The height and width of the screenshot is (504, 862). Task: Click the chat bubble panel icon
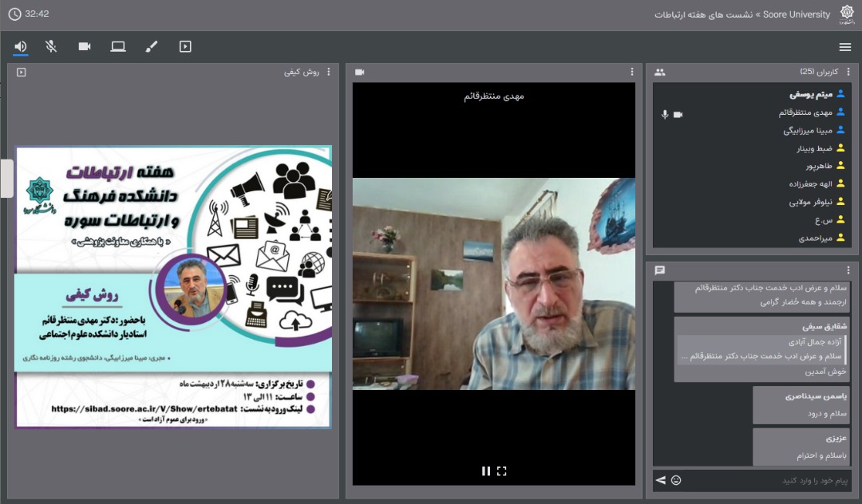[x=660, y=270]
